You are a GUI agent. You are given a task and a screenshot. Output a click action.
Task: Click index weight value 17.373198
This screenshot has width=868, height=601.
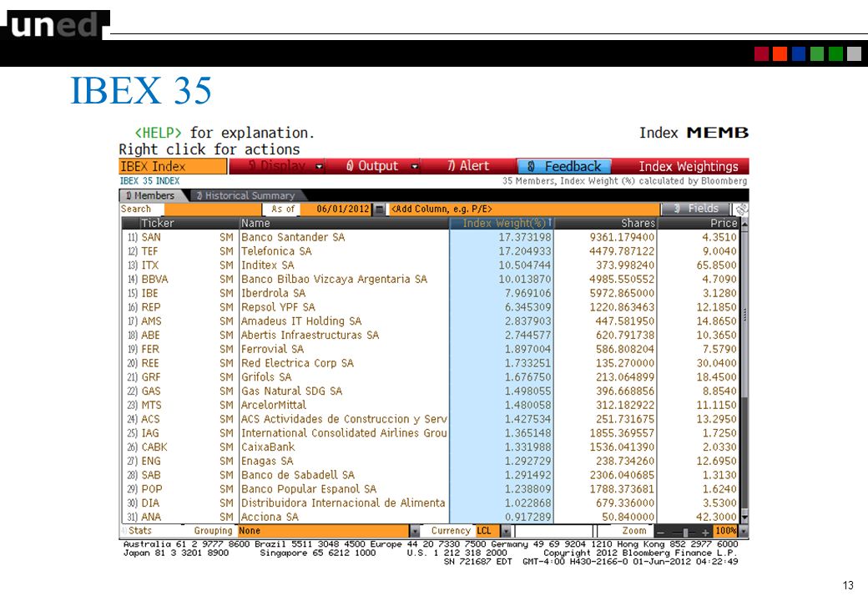[525, 237]
